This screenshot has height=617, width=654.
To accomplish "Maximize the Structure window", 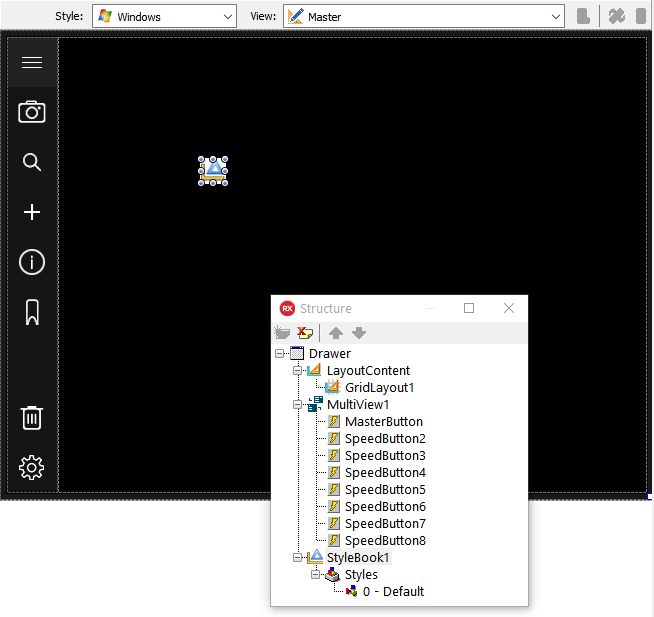I will click(469, 308).
